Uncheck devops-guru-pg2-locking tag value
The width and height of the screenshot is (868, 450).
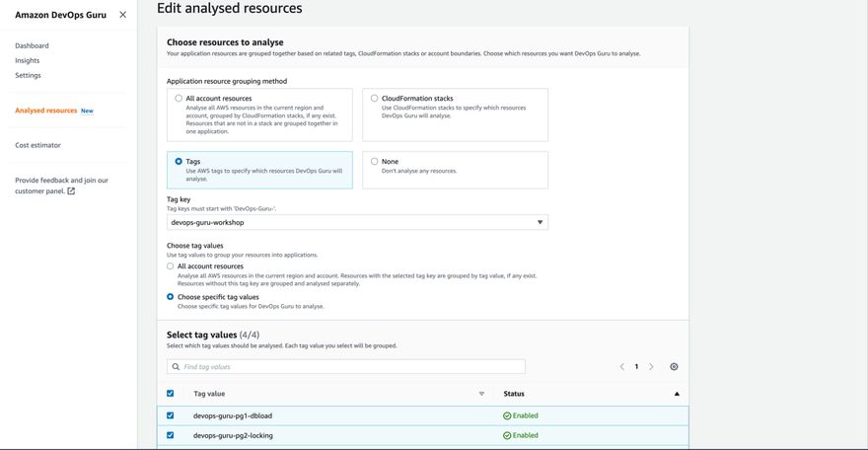(x=170, y=435)
